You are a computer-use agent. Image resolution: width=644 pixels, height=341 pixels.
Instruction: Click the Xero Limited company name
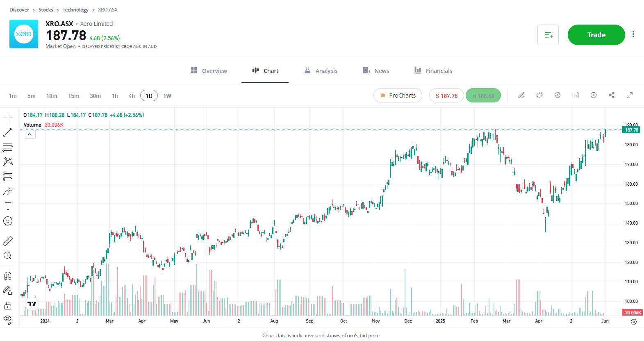click(x=96, y=24)
